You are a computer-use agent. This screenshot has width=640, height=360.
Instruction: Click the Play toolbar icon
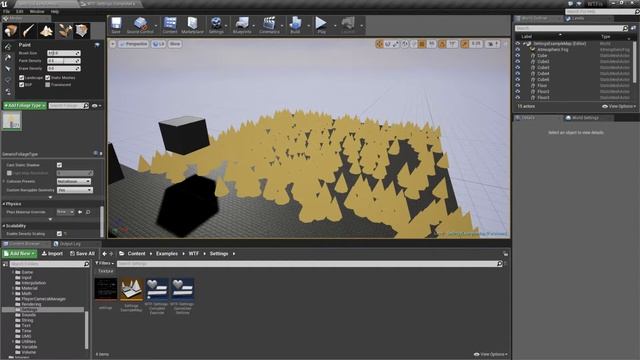tap(321, 25)
